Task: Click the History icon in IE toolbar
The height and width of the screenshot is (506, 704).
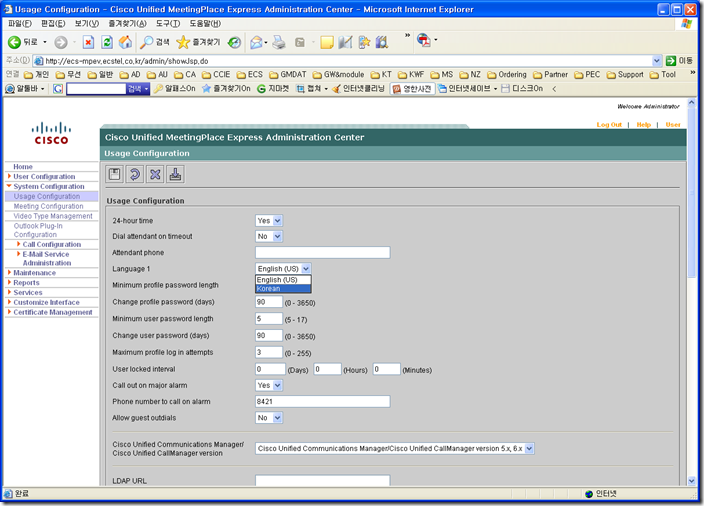Action: [x=234, y=42]
